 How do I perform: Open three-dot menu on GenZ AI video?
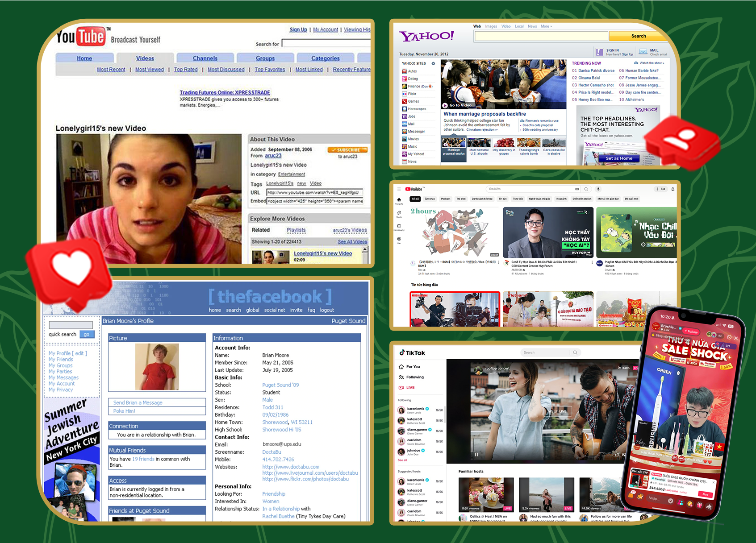pos(592,262)
